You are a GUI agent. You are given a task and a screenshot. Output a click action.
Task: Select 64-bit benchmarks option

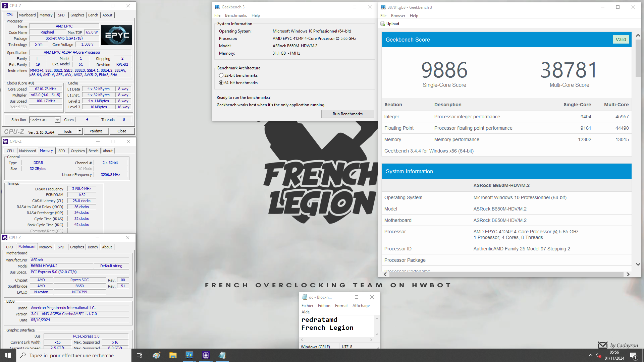[x=238, y=83]
